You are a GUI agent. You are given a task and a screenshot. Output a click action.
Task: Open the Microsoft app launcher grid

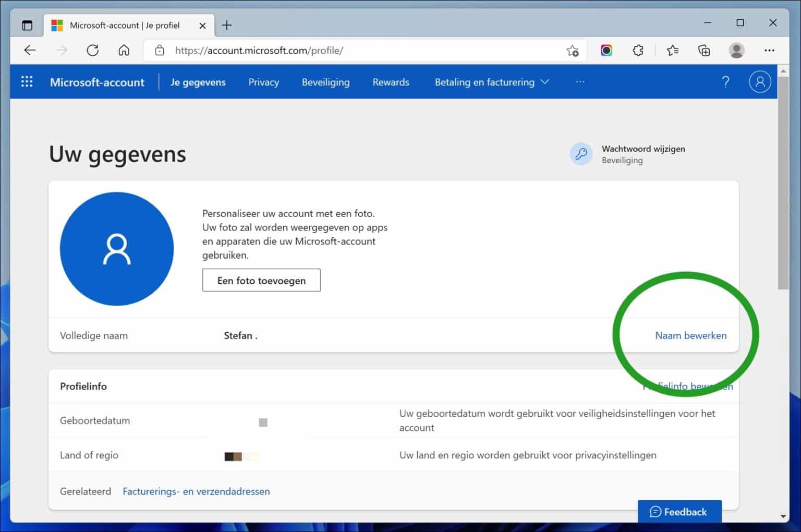(x=27, y=82)
